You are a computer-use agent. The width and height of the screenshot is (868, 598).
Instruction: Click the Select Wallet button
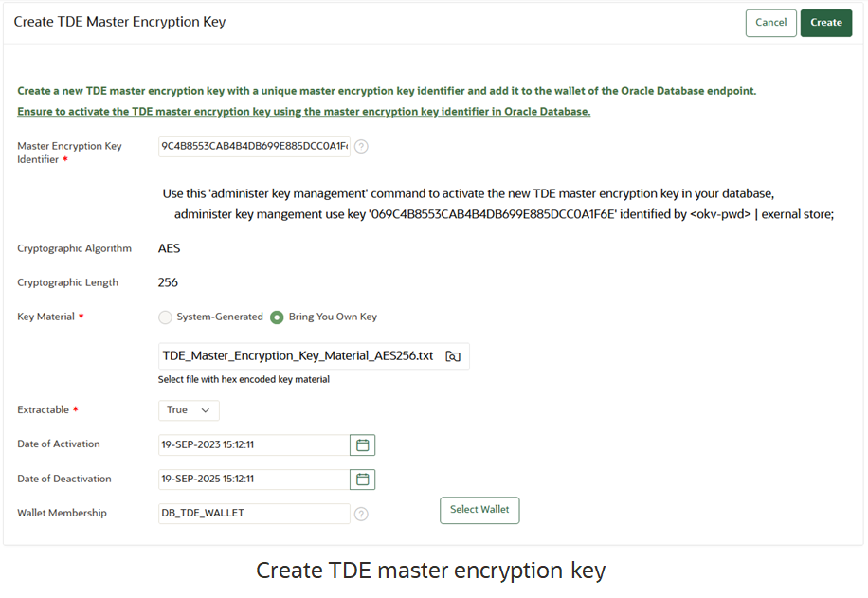(479, 510)
